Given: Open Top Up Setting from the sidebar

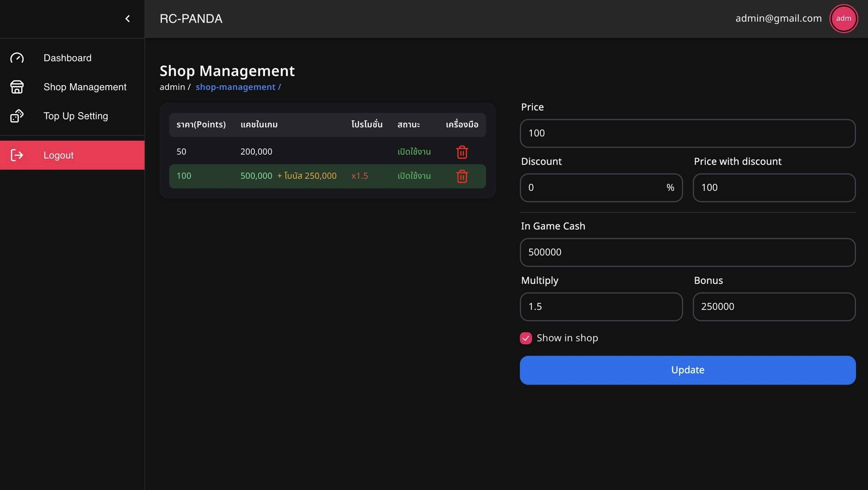Looking at the screenshot, I should 72,116.
